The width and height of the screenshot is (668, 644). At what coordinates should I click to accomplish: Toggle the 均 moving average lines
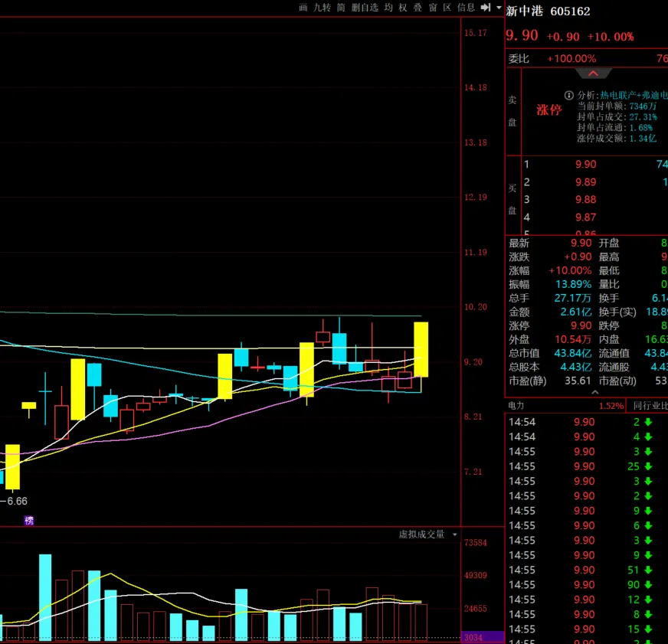click(388, 7)
